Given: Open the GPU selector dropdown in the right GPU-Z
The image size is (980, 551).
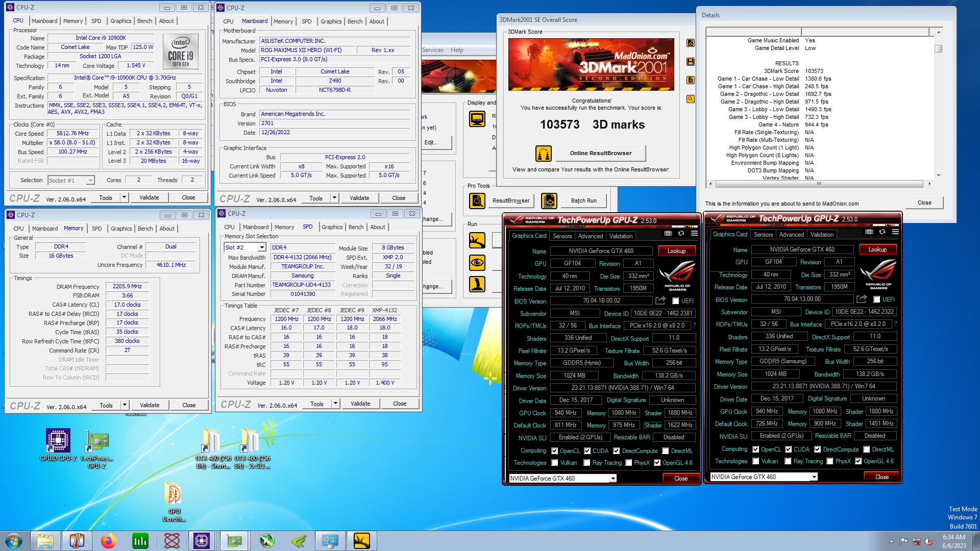Looking at the screenshot, I should 814,477.
